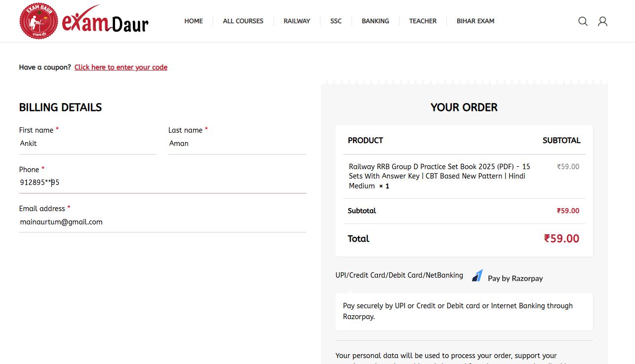Open the user account icon

pyautogui.click(x=602, y=21)
